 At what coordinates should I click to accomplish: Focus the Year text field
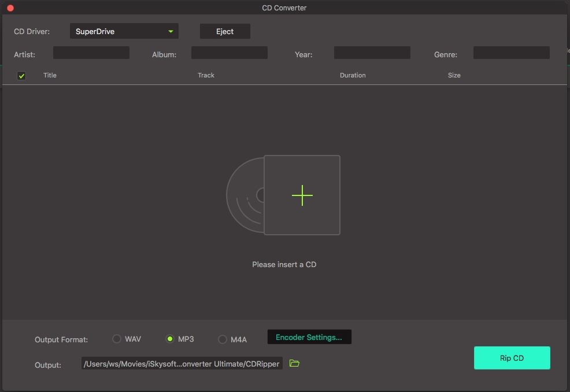click(372, 53)
